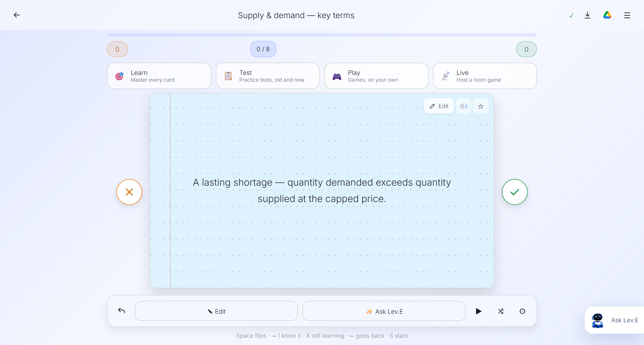Mark card as still learning
The width and height of the screenshot is (644, 345).
[129, 192]
